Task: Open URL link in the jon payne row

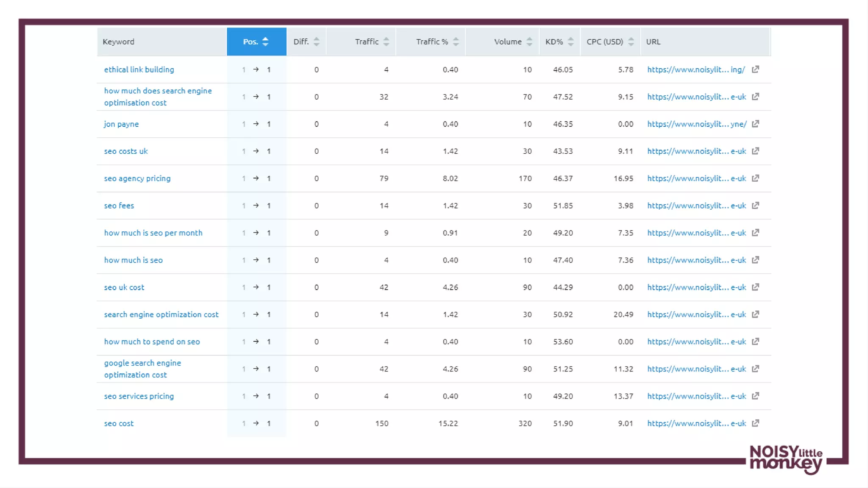Action: [x=696, y=124]
